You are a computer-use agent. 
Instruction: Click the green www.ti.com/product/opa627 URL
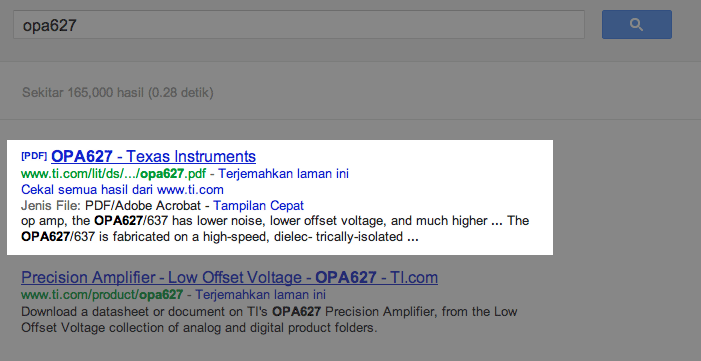(x=102, y=294)
